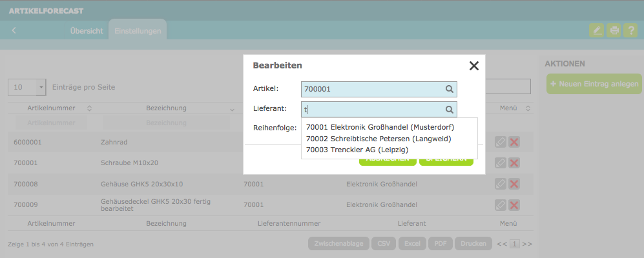Click the search magnifier in Artikel field
The height and width of the screenshot is (258, 644).
(450, 89)
